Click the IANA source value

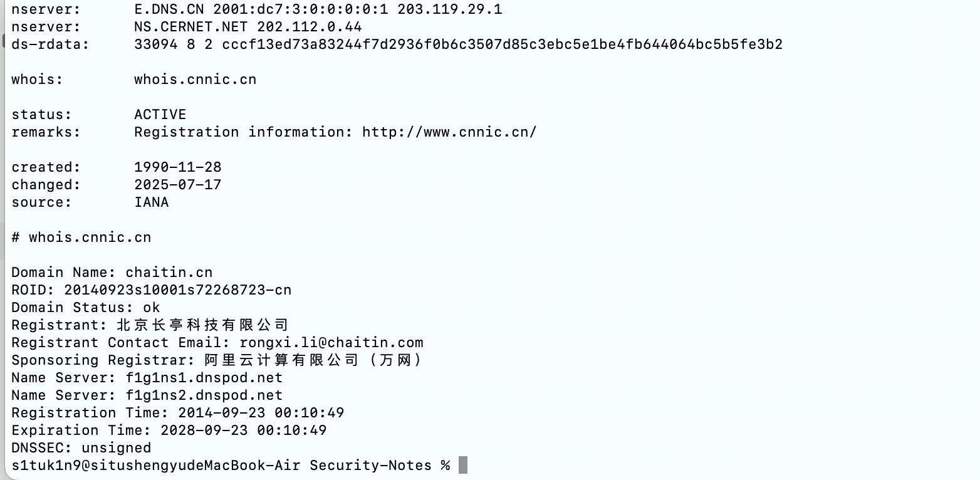coord(151,202)
